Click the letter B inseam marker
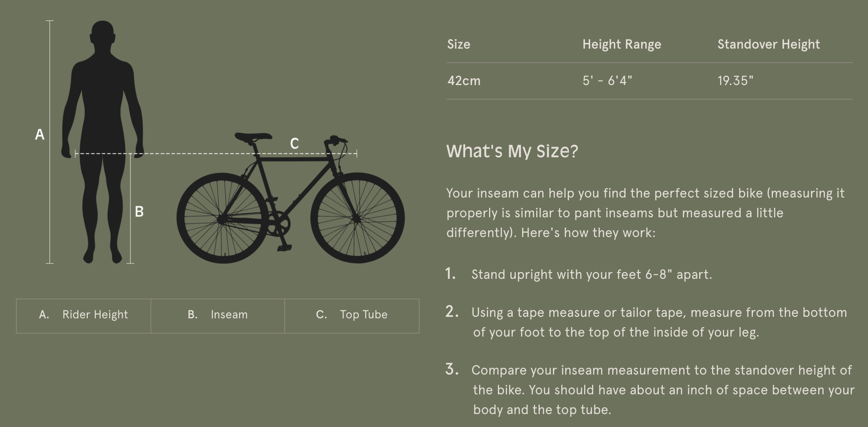Image resolution: width=868 pixels, height=427 pixels. (139, 212)
